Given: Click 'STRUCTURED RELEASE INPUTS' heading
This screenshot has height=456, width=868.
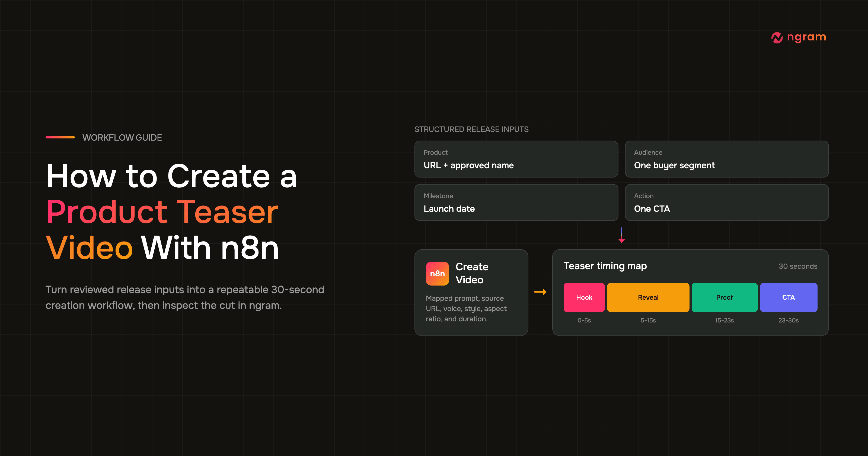Looking at the screenshot, I should [x=471, y=129].
